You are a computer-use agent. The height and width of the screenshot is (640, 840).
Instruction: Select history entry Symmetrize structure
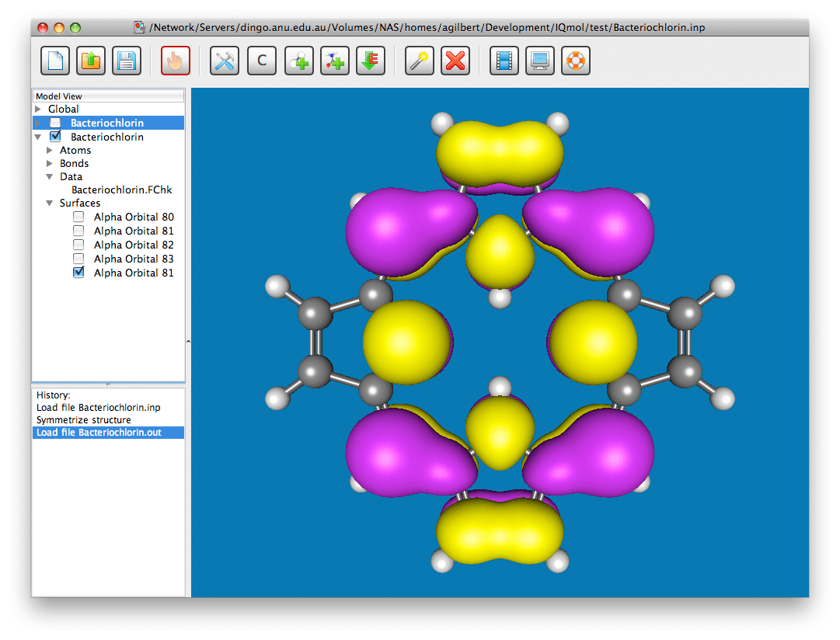[x=84, y=420]
